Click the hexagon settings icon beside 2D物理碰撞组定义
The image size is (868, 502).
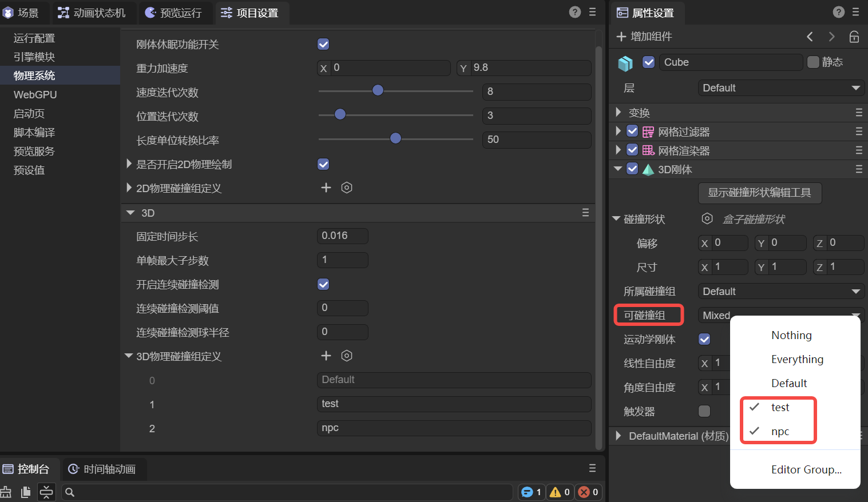(347, 188)
